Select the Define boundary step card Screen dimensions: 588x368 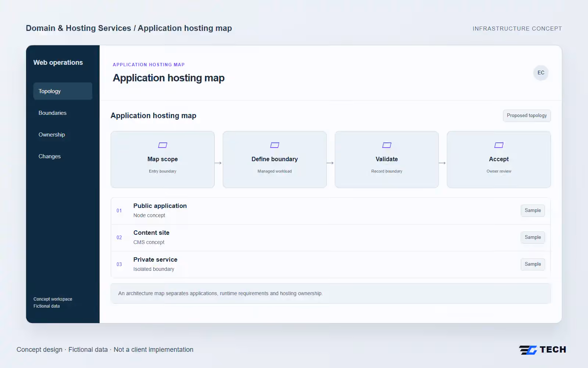(x=275, y=159)
